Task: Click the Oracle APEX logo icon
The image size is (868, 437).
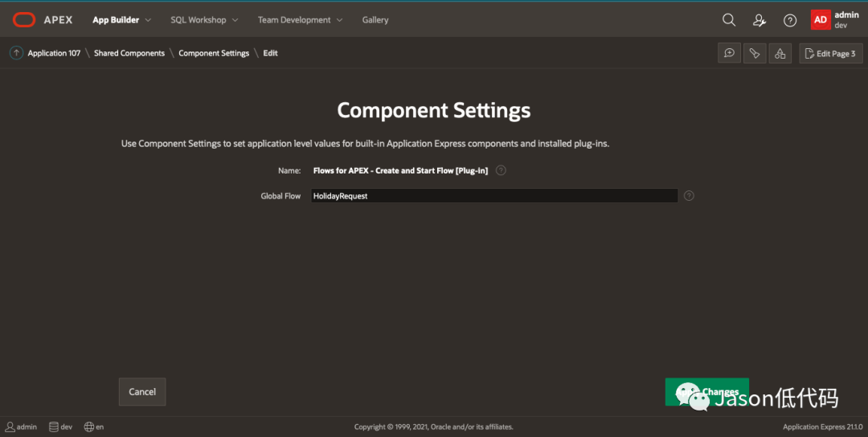Action: (24, 20)
